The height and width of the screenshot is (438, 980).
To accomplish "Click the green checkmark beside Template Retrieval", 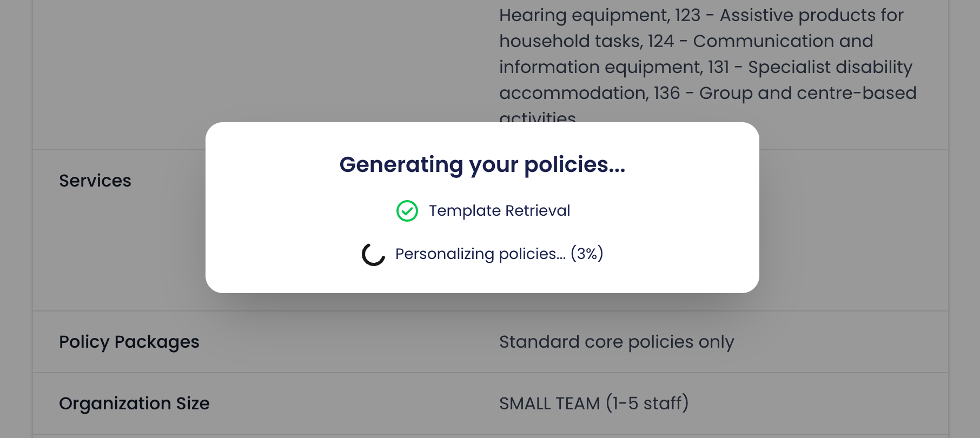I will [x=407, y=211].
